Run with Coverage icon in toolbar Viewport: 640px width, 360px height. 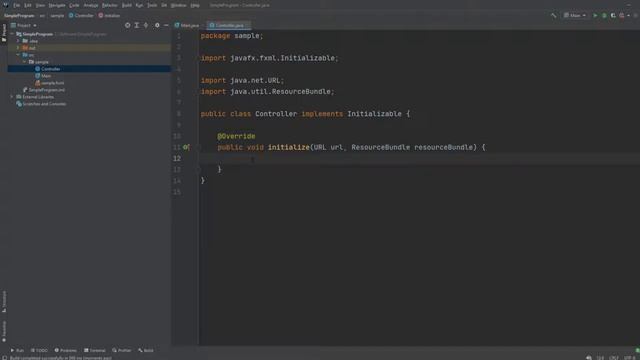pyautogui.click(x=613, y=16)
